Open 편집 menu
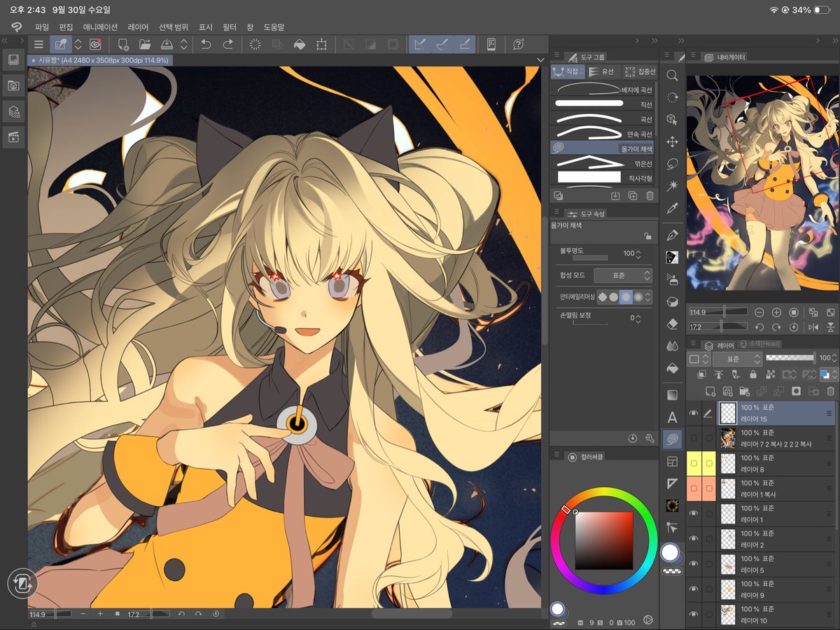 pos(66,27)
